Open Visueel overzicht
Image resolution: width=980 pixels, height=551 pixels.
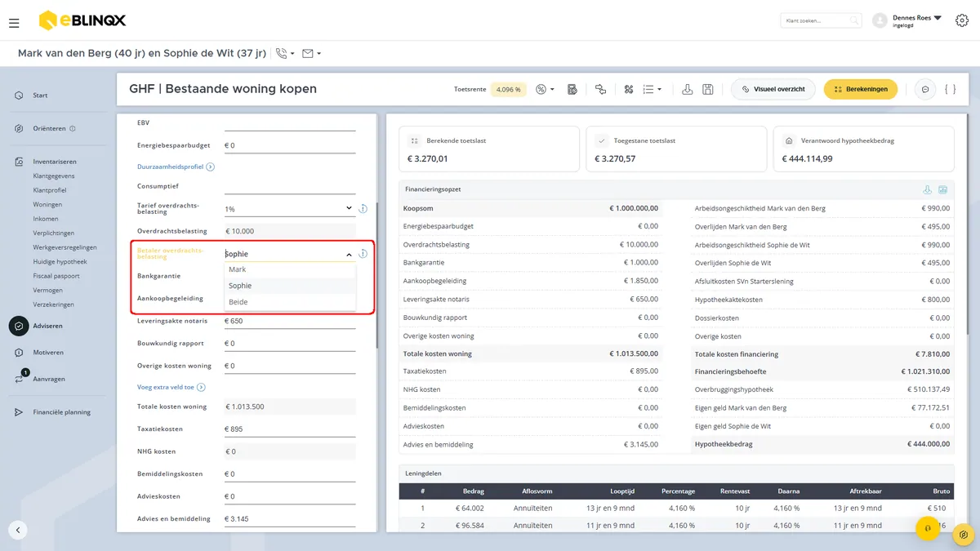click(x=773, y=89)
